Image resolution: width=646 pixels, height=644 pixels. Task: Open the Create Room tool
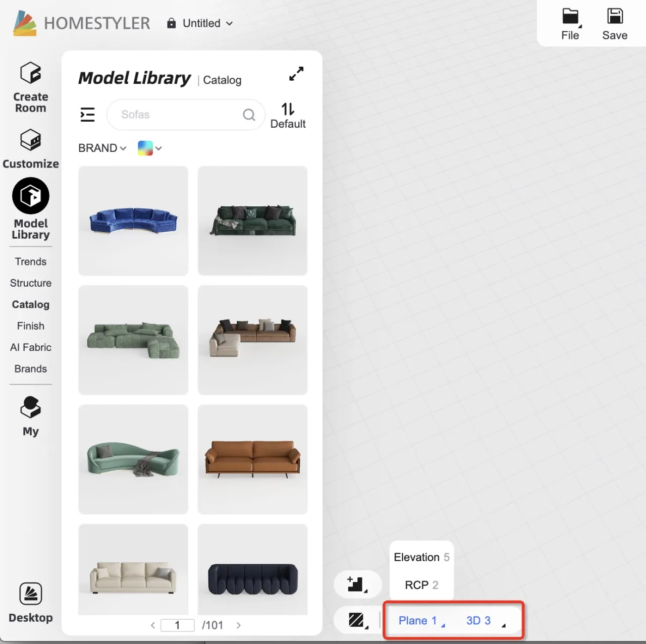(x=30, y=87)
